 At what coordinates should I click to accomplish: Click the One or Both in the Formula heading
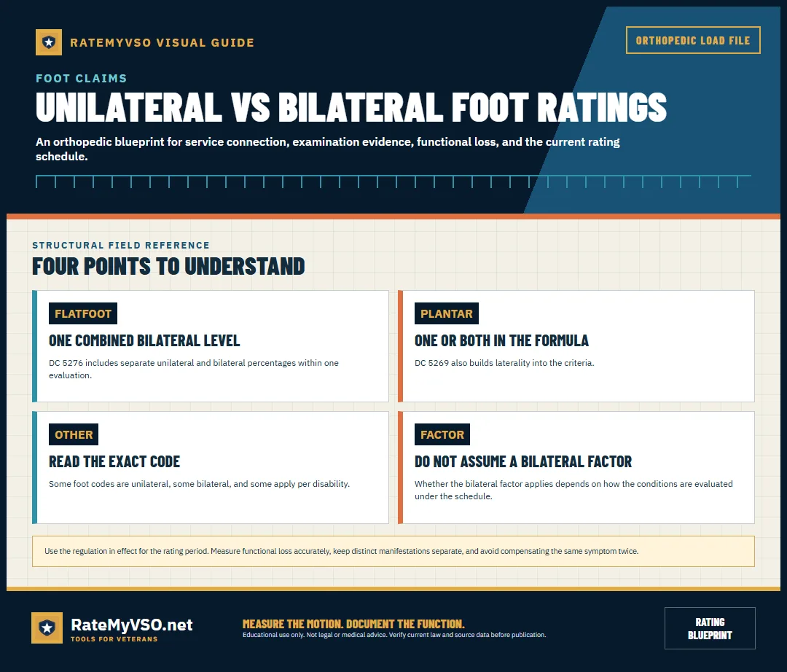point(501,340)
